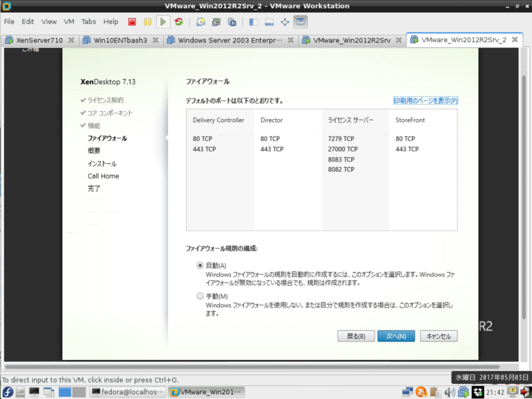Viewport: 532px width, 399px height.
Task: Close the VMware_Win2012R2Srv_2 tab
Action: point(515,39)
